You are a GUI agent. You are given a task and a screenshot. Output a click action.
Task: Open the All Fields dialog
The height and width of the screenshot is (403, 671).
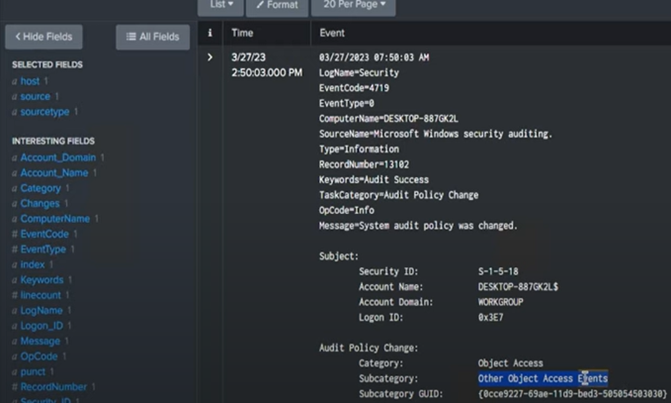tap(153, 37)
